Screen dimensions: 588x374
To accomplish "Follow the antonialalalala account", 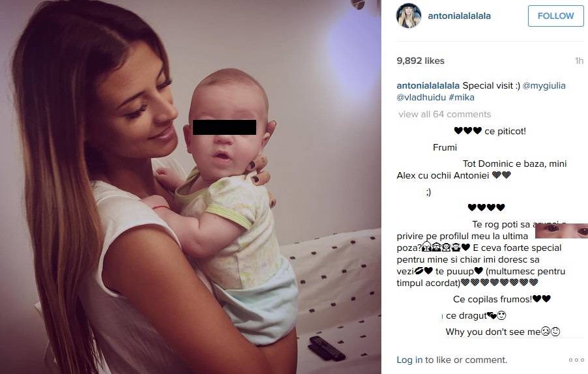I will (556, 16).
